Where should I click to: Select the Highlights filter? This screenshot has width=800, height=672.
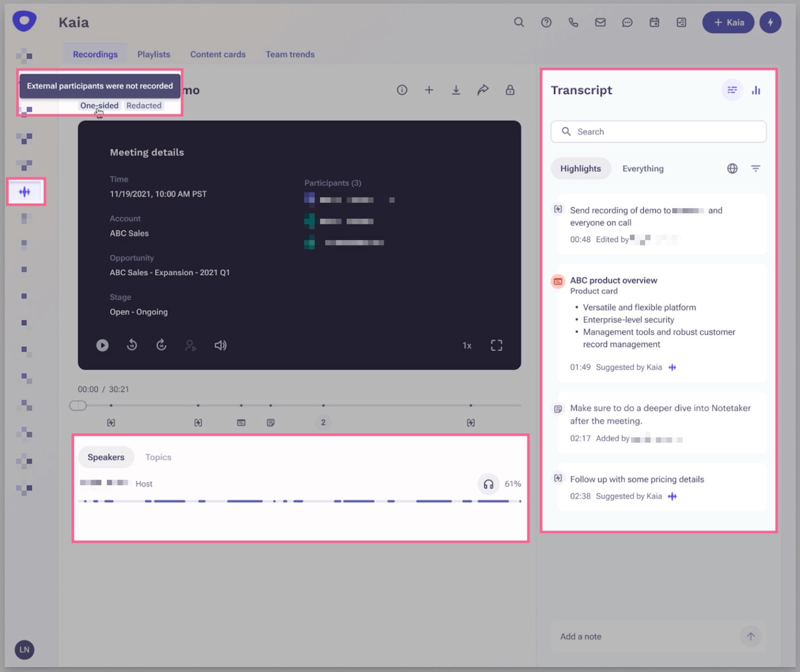point(580,169)
